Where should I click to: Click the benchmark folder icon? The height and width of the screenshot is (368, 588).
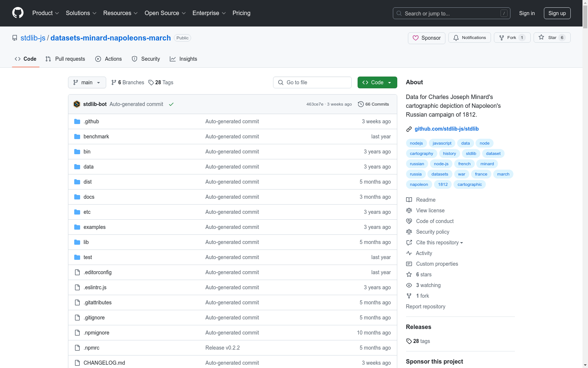point(77,137)
